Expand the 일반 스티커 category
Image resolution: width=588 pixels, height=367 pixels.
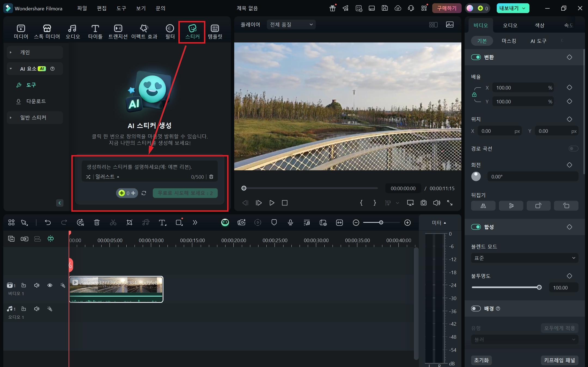[35, 118]
